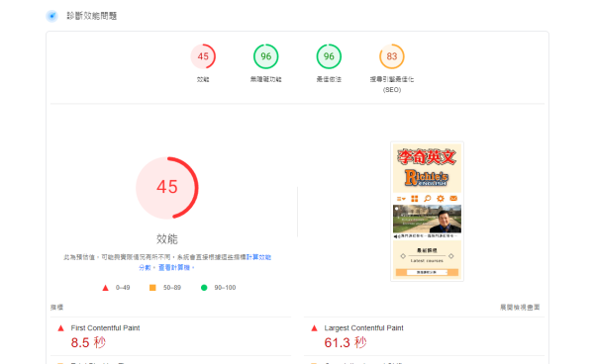Click the blue diagnose performance icon

pyautogui.click(x=51, y=16)
